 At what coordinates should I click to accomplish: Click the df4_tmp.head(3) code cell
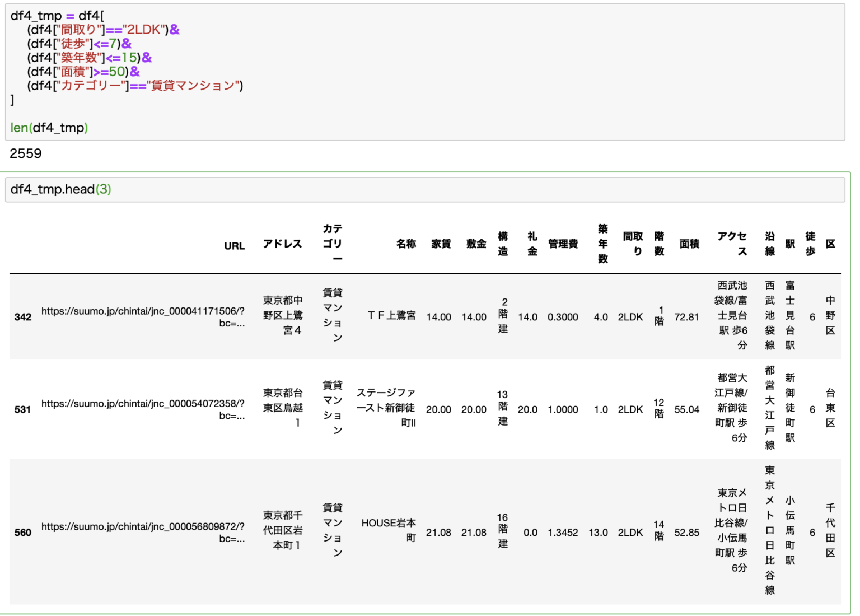pos(426,190)
